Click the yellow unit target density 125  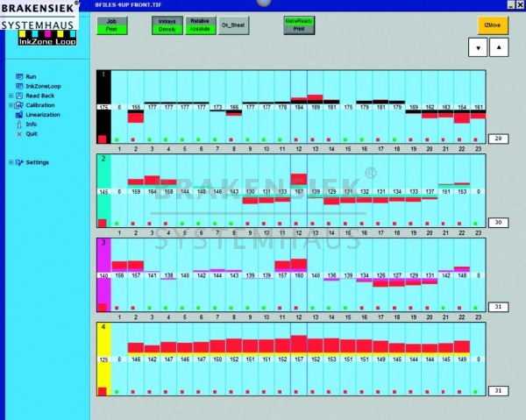click(x=104, y=359)
